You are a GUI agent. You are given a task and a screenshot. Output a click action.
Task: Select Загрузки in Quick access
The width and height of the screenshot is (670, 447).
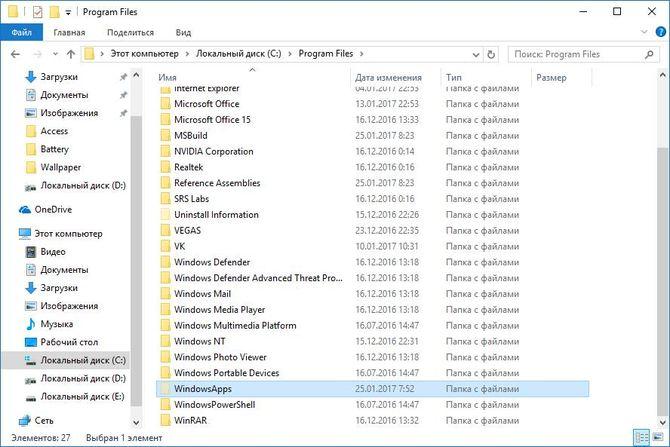(x=59, y=77)
